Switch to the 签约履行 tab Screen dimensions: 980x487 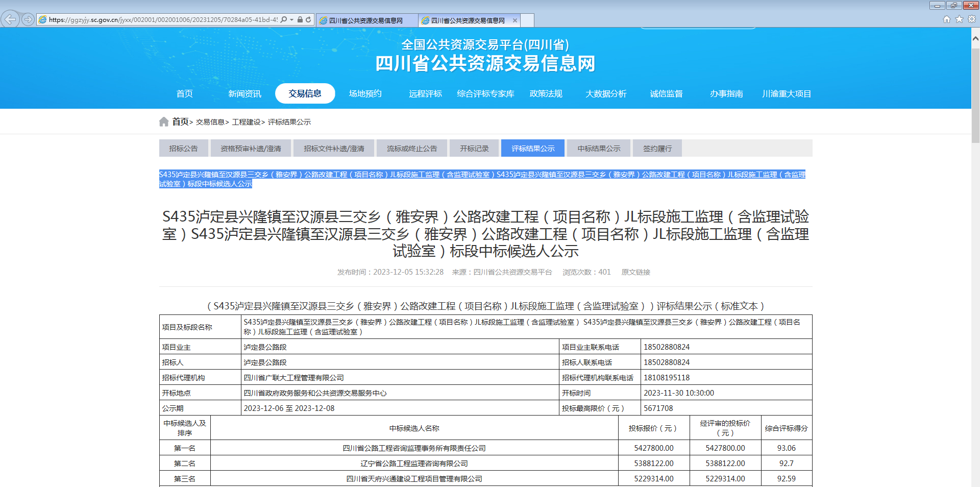pos(657,148)
